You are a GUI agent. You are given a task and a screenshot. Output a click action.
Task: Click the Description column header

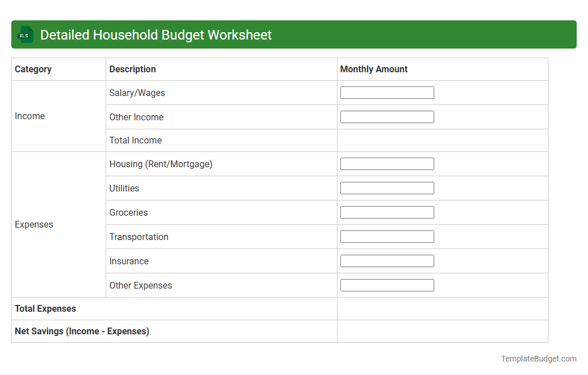[132, 69]
